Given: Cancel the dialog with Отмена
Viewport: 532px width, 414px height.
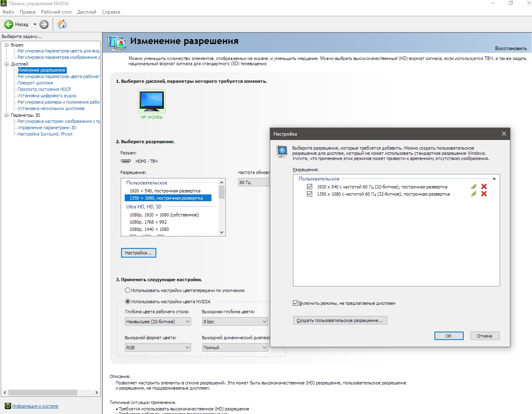Looking at the screenshot, I should 485,336.
